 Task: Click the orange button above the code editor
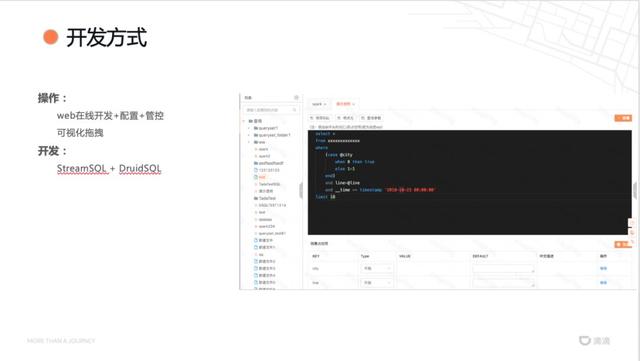point(623,118)
